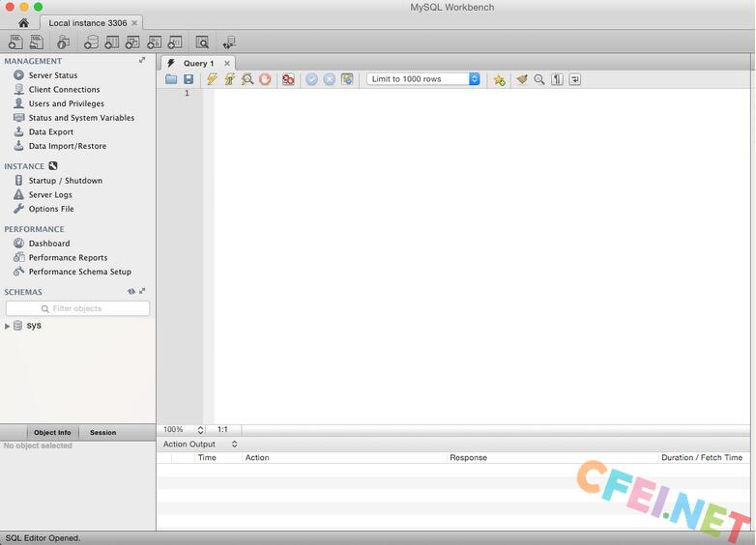Open find panel with magnifier icon
Screen dimensions: 756x545
(x=539, y=79)
